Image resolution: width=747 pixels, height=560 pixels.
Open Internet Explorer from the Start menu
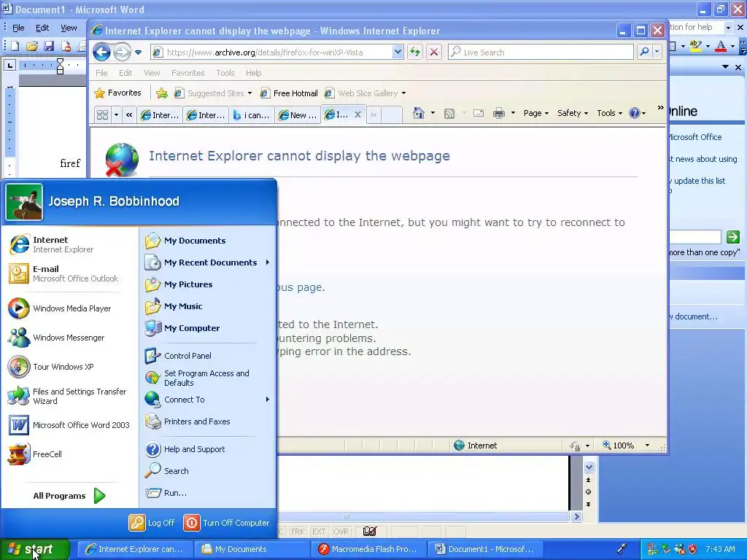pyautogui.click(x=70, y=245)
